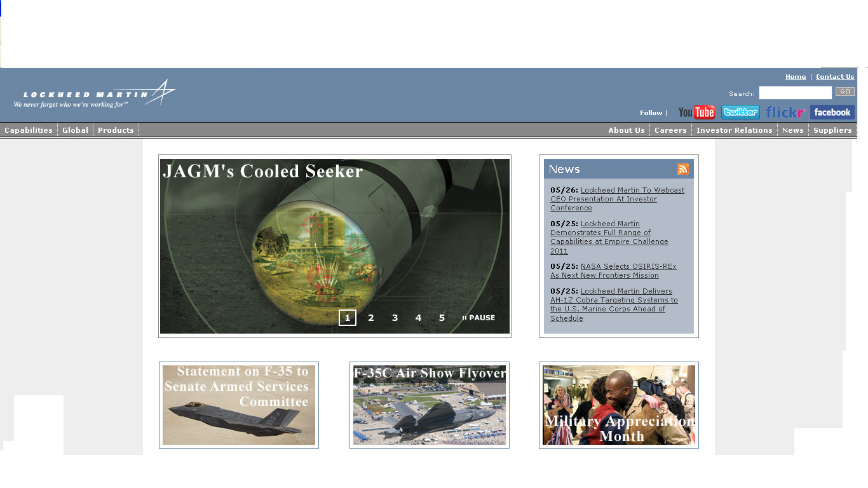The width and height of the screenshot is (868, 488).
Task: Open the AH-1Z Cobra Targeting Systems link
Action: pyautogui.click(x=614, y=305)
